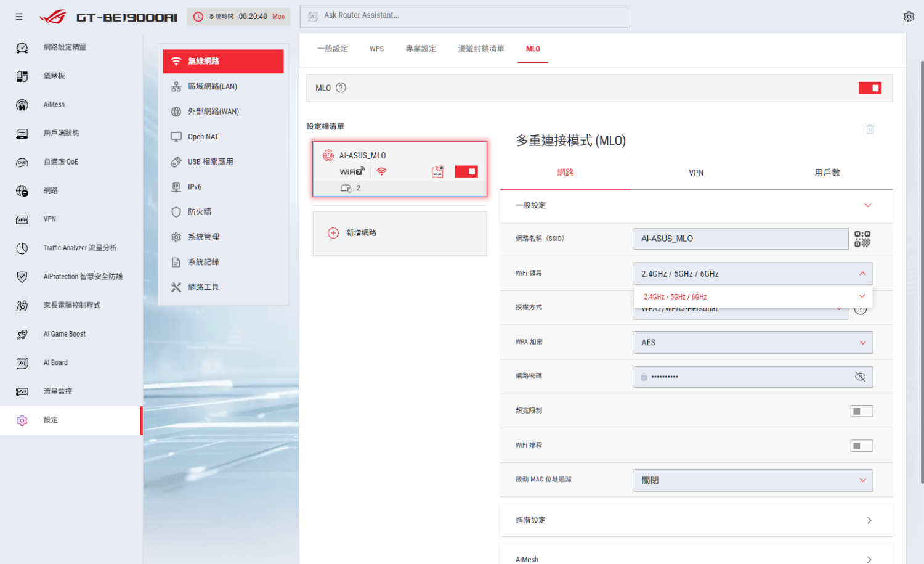Enable the WiFi schedule toggle
Screen dimensions: 924x564
coord(862,446)
